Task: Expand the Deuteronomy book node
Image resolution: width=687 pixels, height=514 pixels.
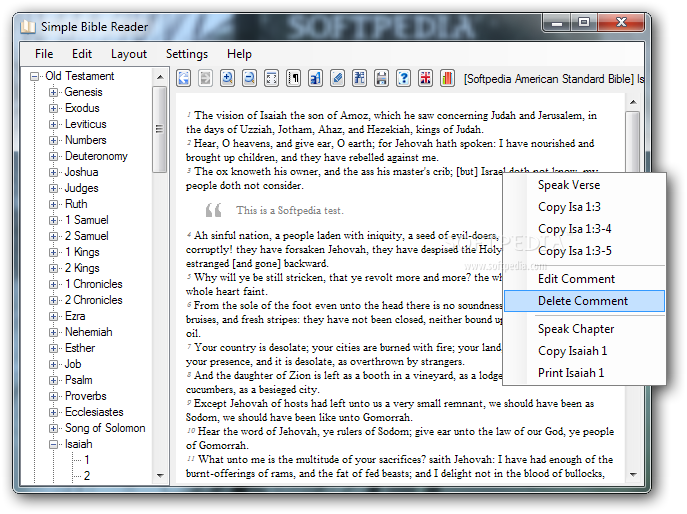Action: pyautogui.click(x=53, y=156)
